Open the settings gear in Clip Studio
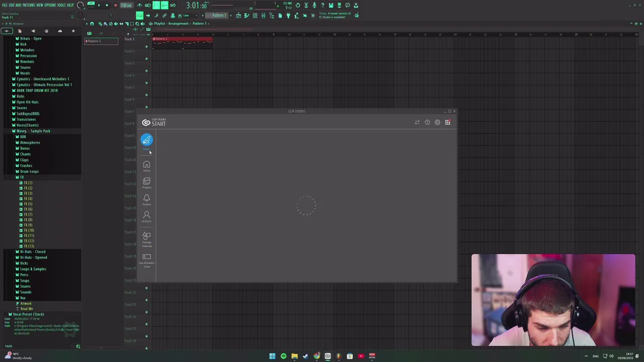Viewport: 644px width, 362px height. tap(437, 122)
